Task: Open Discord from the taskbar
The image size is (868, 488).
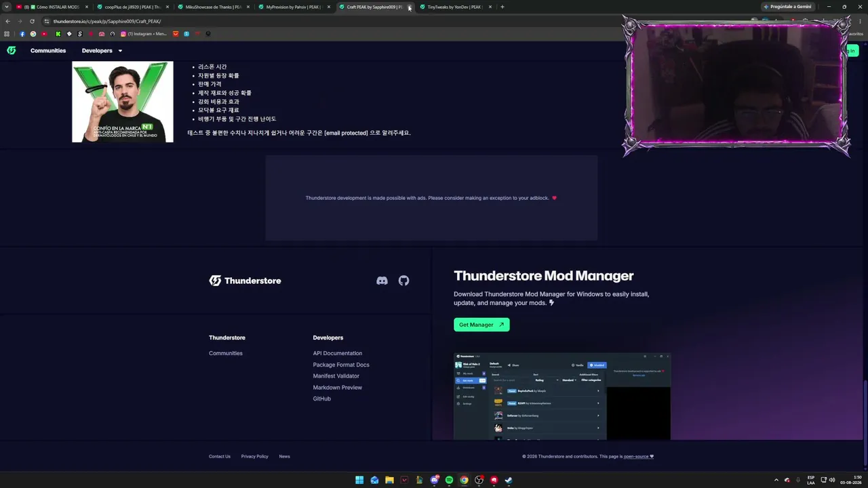Action: click(434, 481)
